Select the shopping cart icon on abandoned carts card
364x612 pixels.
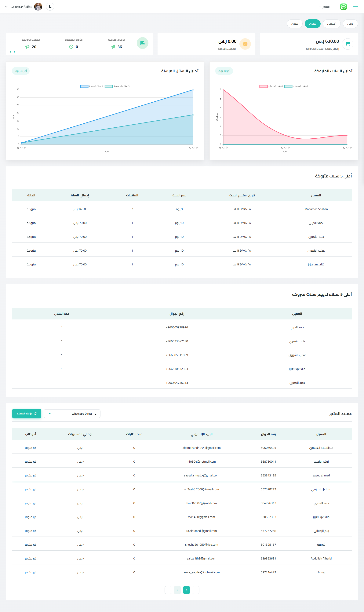point(348,44)
